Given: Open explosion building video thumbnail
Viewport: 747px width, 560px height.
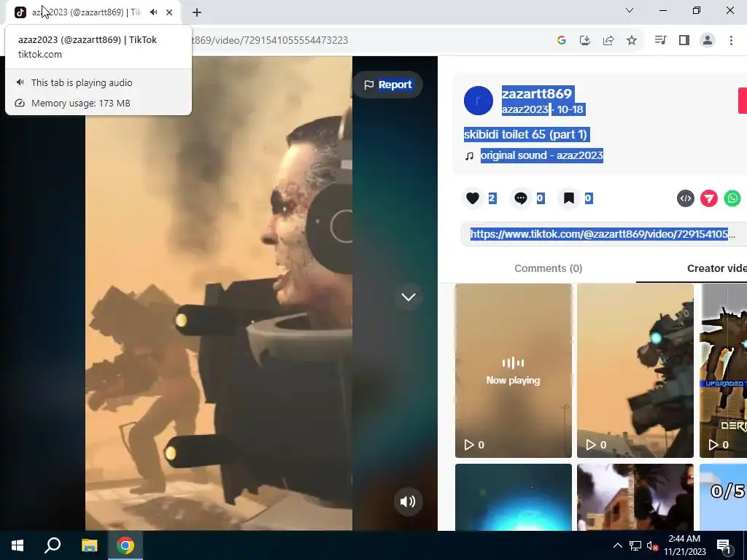Looking at the screenshot, I should click(635, 497).
